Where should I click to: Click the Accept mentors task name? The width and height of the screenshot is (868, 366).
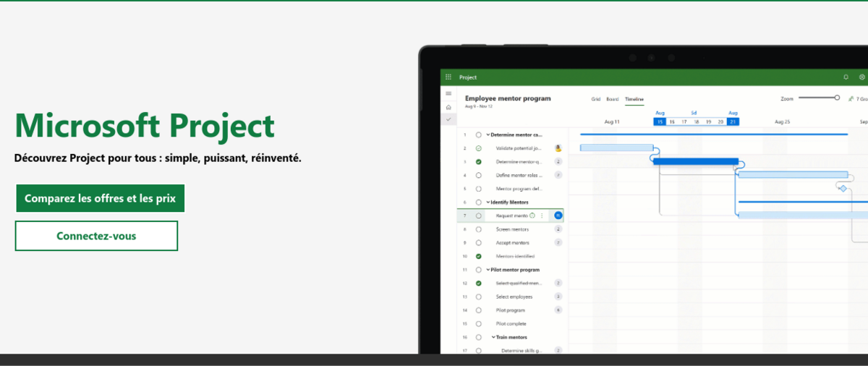pos(513,242)
